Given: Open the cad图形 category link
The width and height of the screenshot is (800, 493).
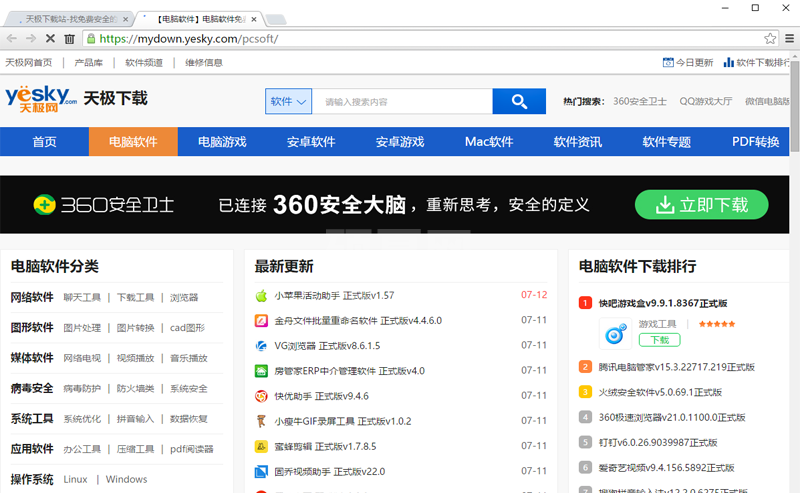Looking at the screenshot, I should coord(187,328).
